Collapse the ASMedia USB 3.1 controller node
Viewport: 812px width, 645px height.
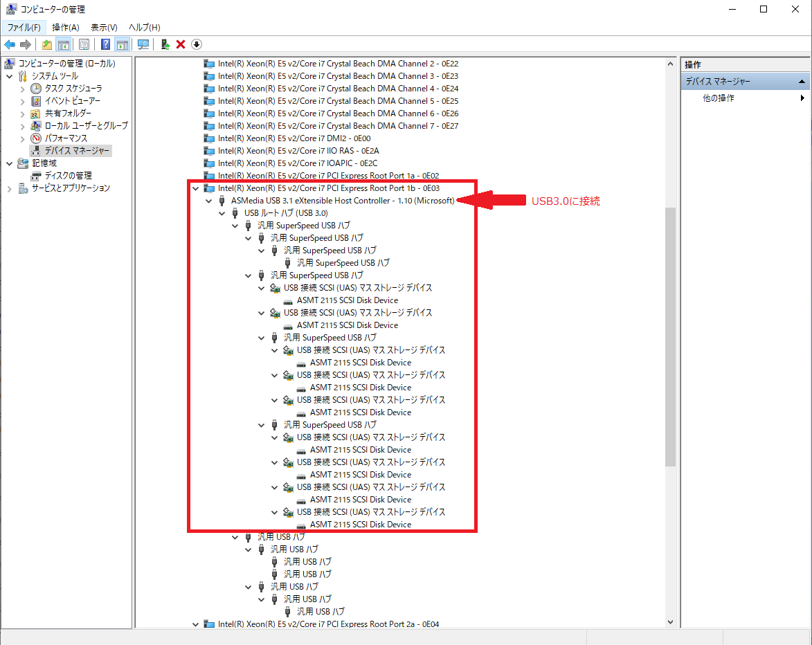point(209,200)
